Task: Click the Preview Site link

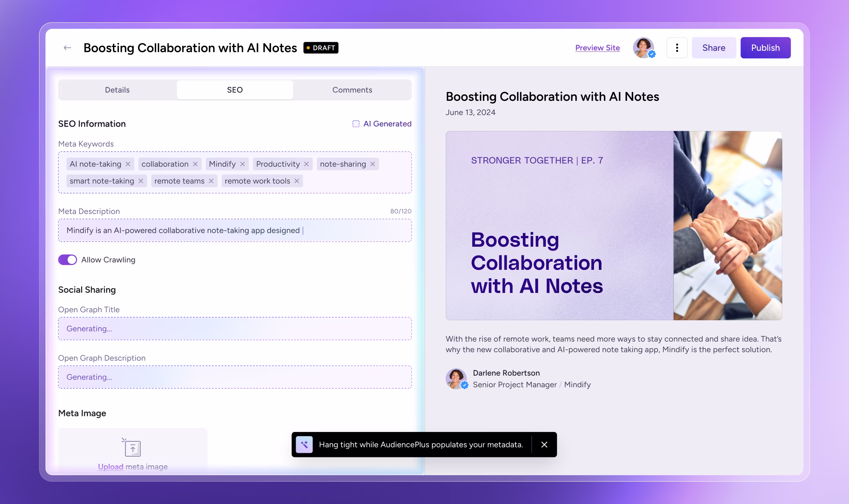Action: (x=598, y=48)
